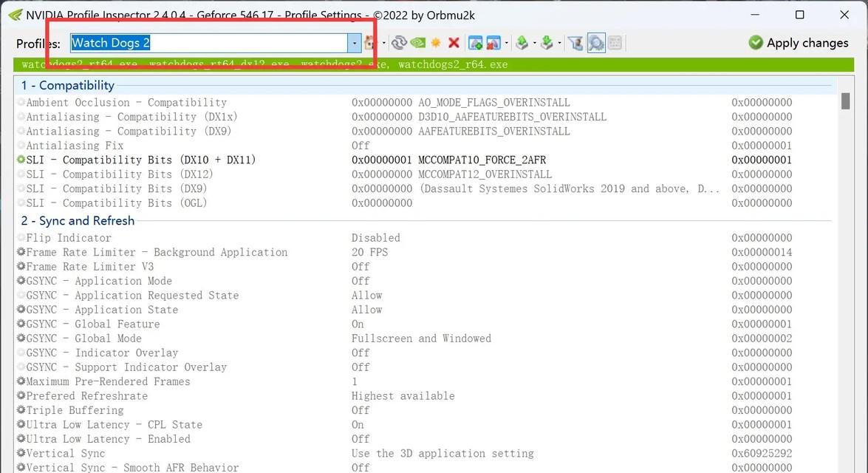868x473 pixels.
Task: Remove application from profile with the window-minus icon
Action: point(493,43)
